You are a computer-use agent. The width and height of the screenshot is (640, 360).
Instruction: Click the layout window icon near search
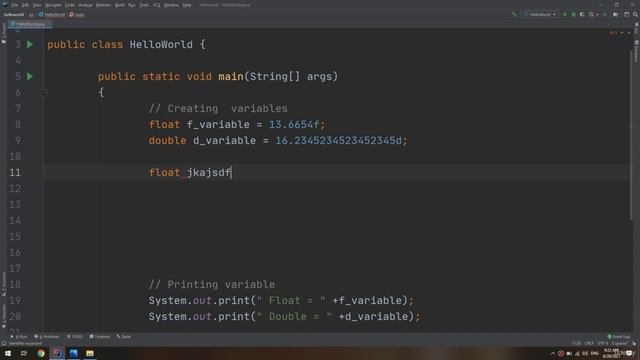point(627,14)
